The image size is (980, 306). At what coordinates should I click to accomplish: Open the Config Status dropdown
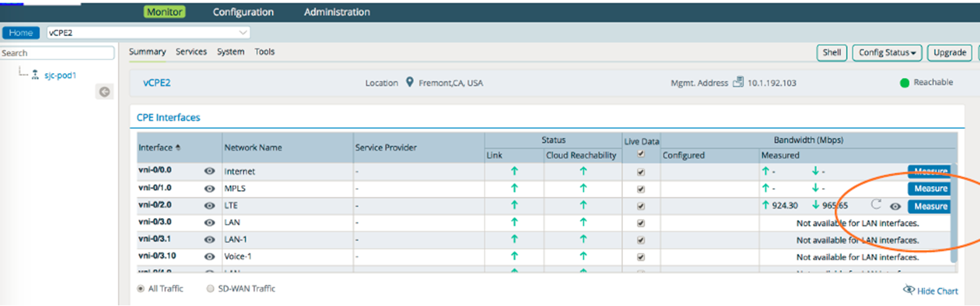886,53
